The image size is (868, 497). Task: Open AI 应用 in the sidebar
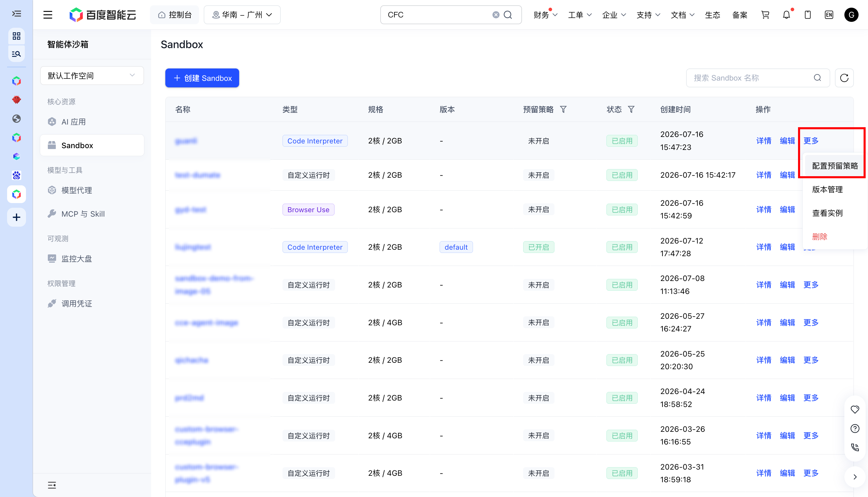coord(92,122)
